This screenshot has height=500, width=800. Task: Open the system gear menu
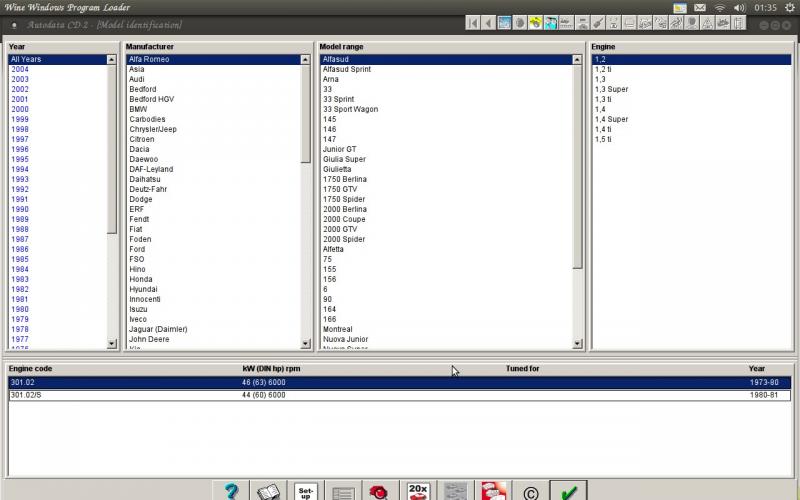point(790,8)
